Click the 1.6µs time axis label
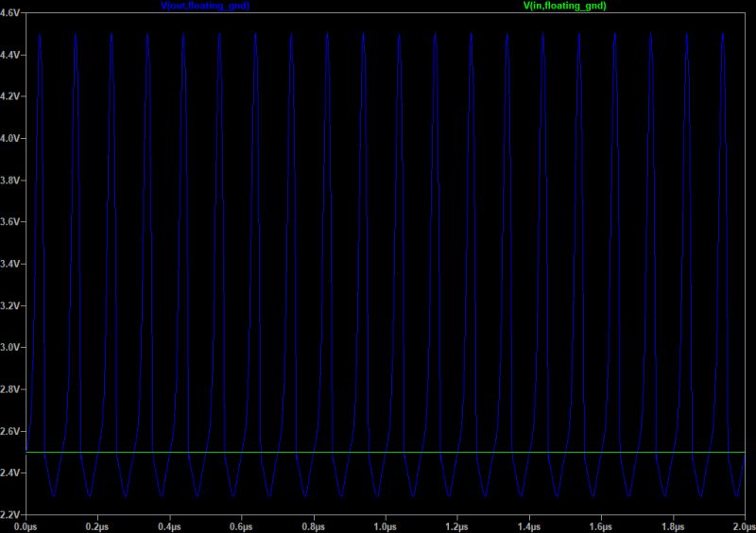Screen dimensions: 756x533 tap(601, 526)
